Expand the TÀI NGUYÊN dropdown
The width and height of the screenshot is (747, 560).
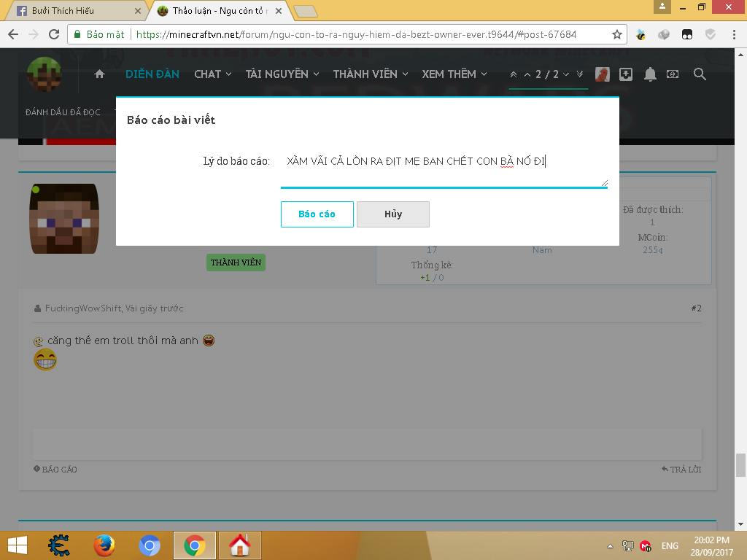282,74
